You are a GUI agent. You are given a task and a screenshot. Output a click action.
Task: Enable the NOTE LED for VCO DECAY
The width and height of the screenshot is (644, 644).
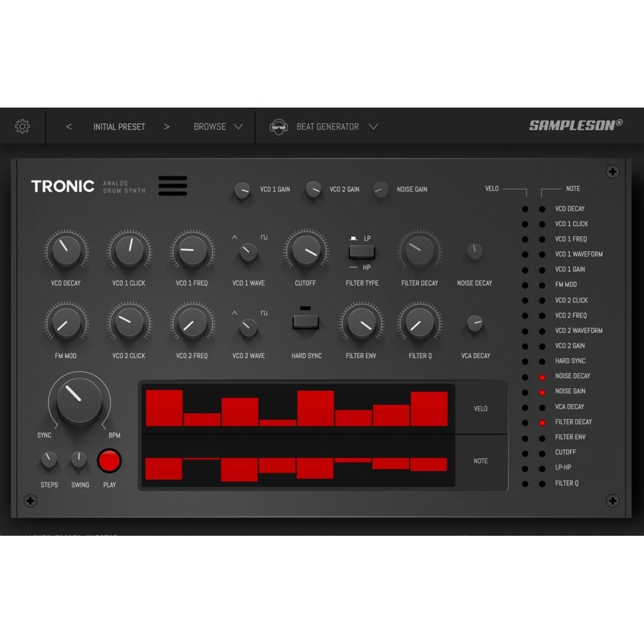[541, 209]
